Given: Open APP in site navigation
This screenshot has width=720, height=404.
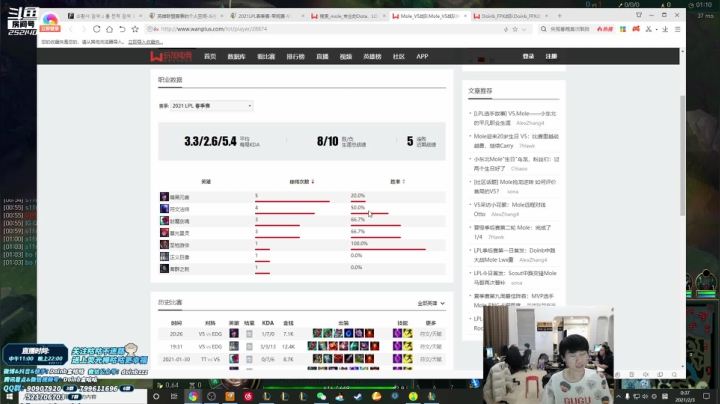Looking at the screenshot, I should [x=422, y=56].
